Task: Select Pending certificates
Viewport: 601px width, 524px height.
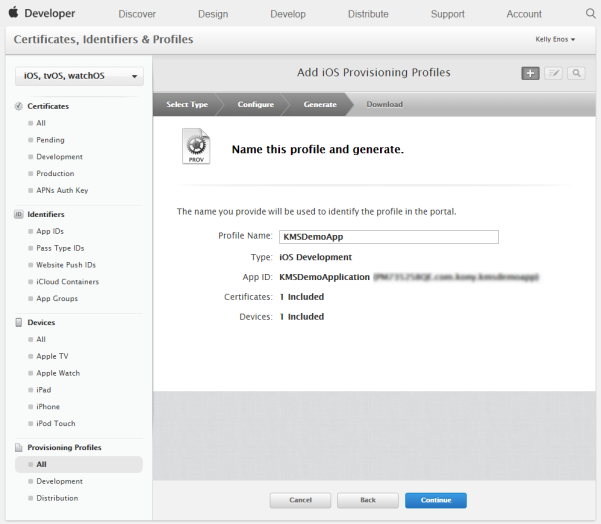Action: click(x=50, y=140)
